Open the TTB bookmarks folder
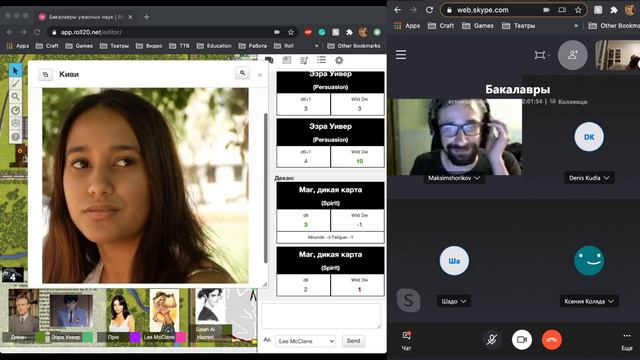The image size is (640, 360). click(180, 46)
